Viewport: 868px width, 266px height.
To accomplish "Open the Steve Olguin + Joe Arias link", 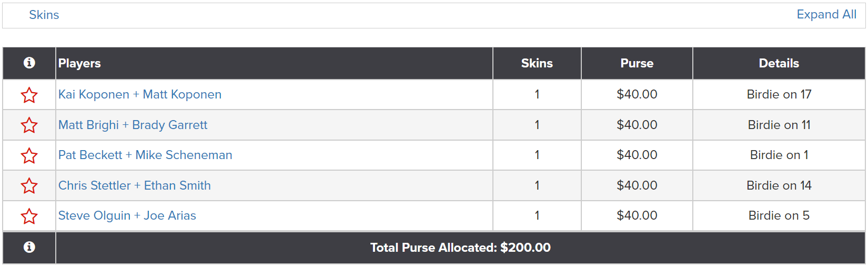I will point(127,215).
